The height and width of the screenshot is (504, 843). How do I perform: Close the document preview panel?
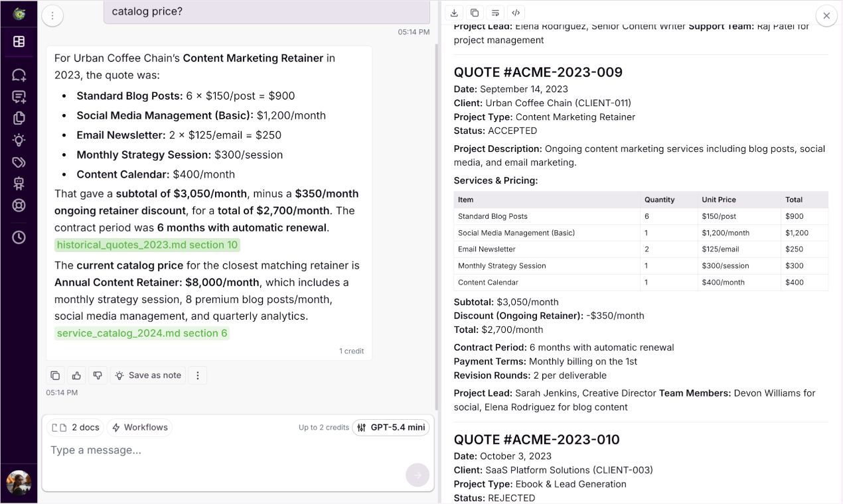click(826, 16)
